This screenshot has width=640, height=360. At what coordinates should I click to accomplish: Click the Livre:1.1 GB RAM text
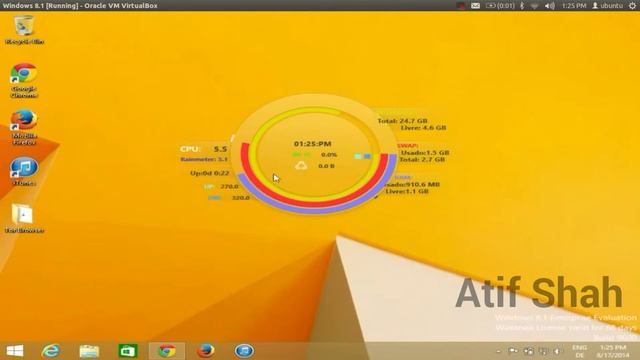(x=407, y=191)
